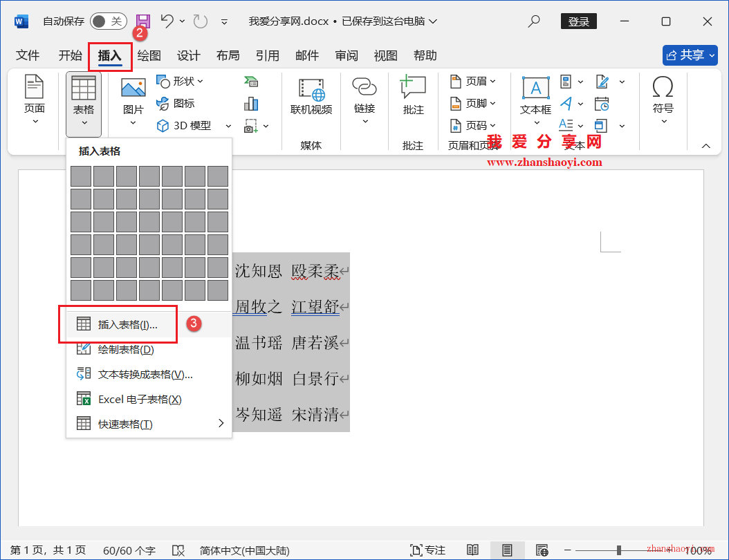
Task: Open the 文件 File tab
Action: (x=28, y=56)
